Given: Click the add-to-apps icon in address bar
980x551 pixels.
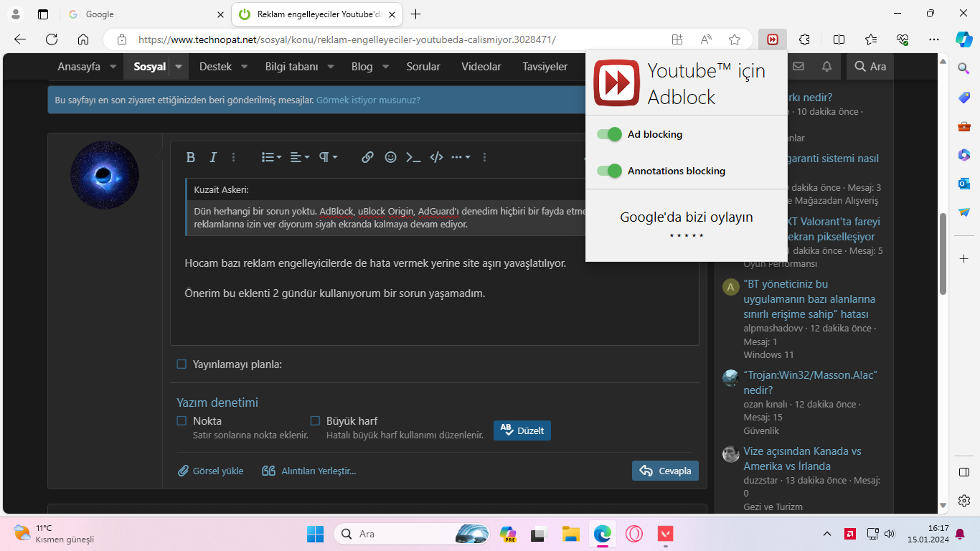Looking at the screenshot, I should point(677,39).
